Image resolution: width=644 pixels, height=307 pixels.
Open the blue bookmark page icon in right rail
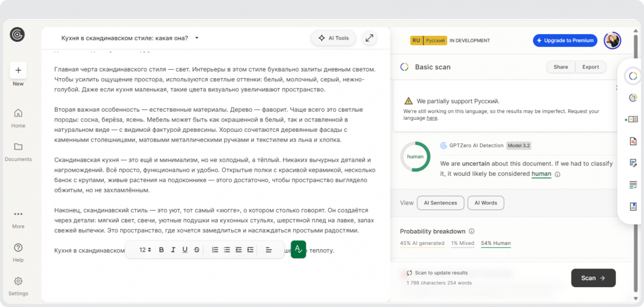(633, 206)
